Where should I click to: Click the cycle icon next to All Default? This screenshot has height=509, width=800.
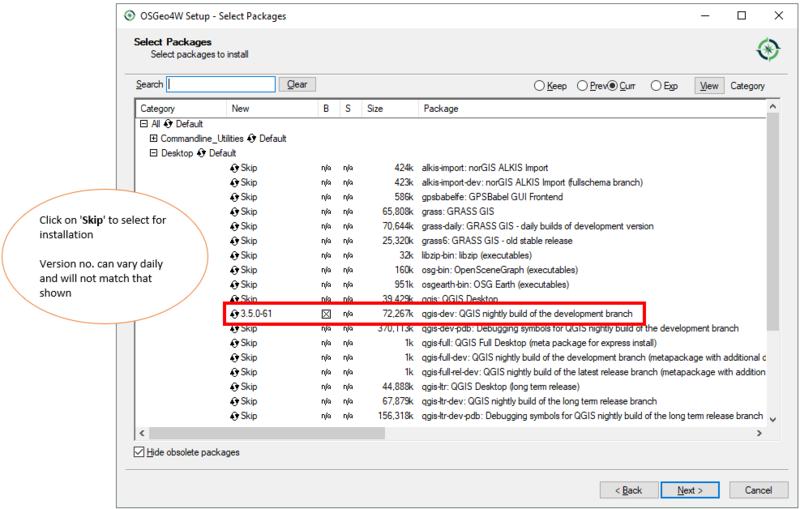[167, 124]
